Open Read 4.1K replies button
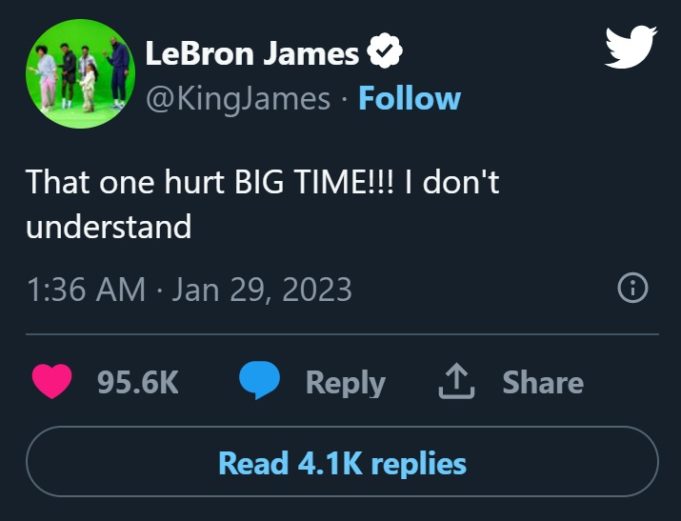 pos(342,463)
